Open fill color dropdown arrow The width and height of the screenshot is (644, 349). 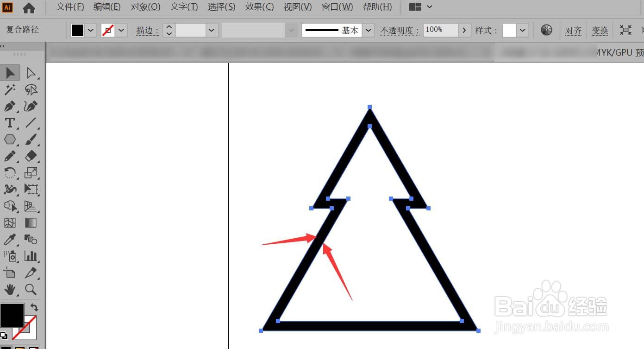point(91,31)
